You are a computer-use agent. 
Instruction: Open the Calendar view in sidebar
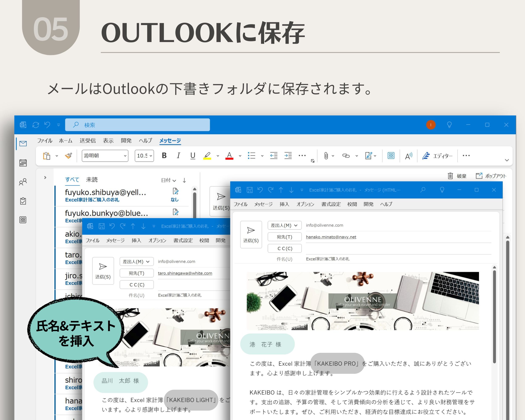pos(23,163)
